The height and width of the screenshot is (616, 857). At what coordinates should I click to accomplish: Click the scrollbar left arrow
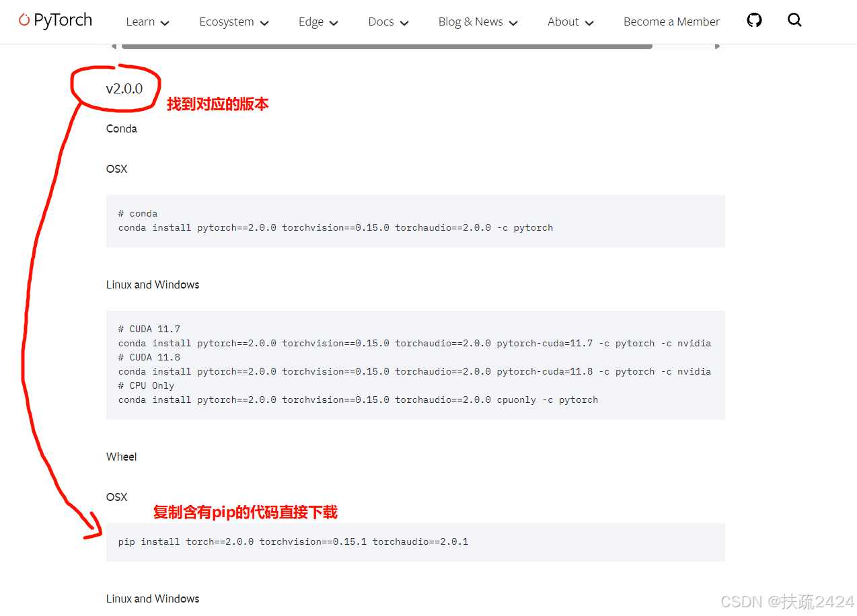pyautogui.click(x=114, y=46)
